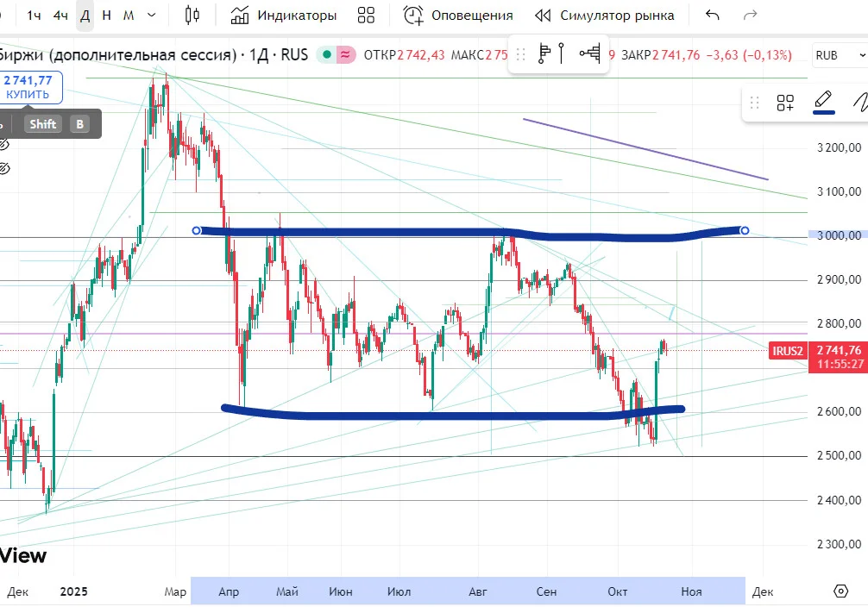Viewport: 868px width, 613px height.
Task: Click the ЗАКР 2 741,76 close value
Action: [660, 55]
